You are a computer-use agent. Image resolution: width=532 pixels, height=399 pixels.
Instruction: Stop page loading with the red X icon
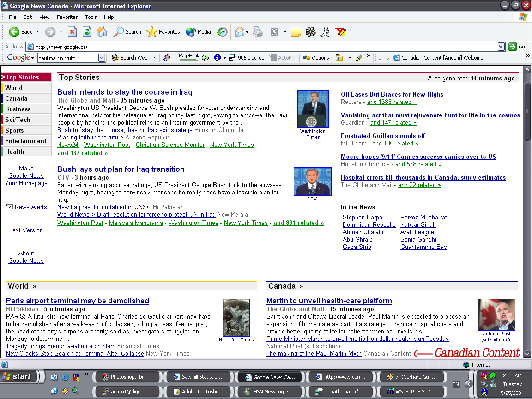pyautogui.click(x=72, y=32)
